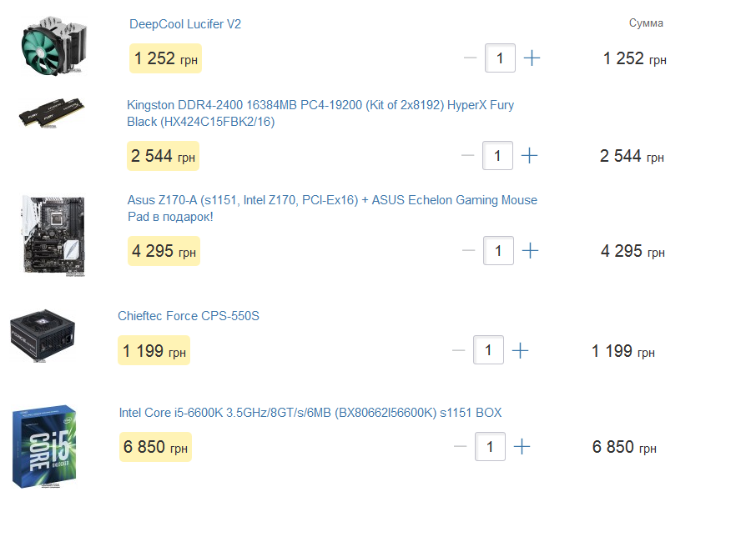The image size is (756, 552).
Task: Add one more Asus Z170-A motherboard
Action: click(x=530, y=251)
